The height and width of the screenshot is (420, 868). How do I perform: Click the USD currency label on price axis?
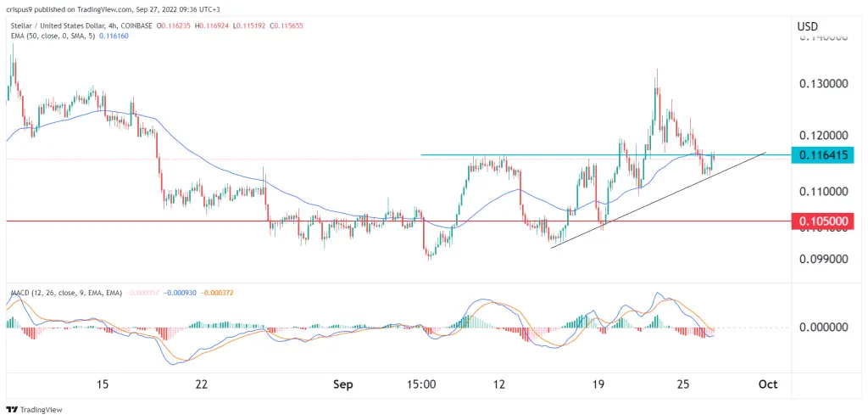coord(807,26)
